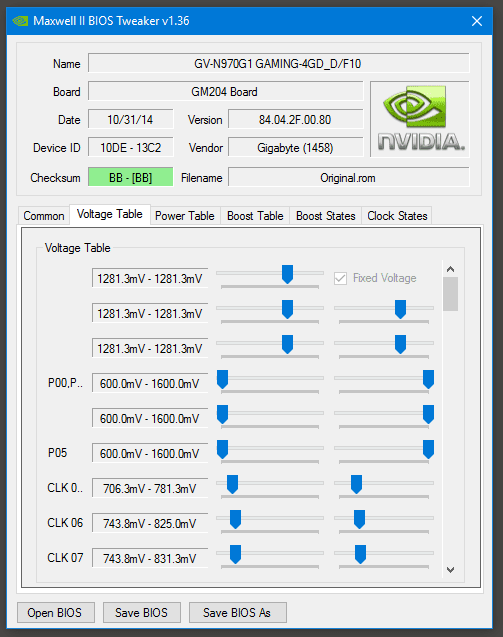Click the first 1281.3mV - 1281.3mV voltage box
The height and width of the screenshot is (637, 503).
[150, 279]
